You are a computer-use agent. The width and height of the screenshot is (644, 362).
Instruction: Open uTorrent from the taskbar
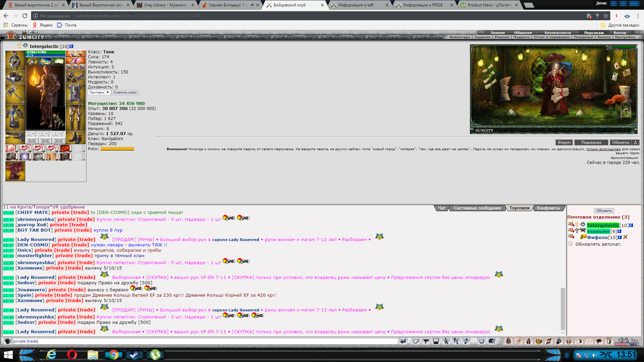point(155,355)
